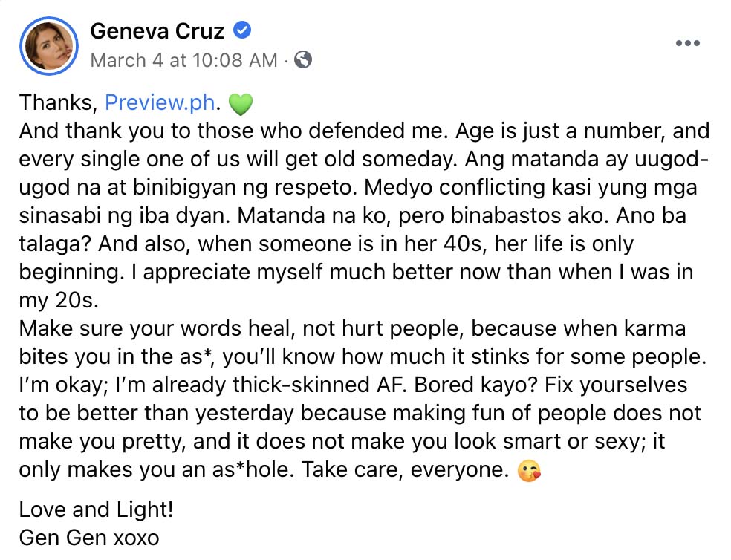731x560 pixels.
Task: Open Geneva Cruz's profile picture
Action: point(48,45)
